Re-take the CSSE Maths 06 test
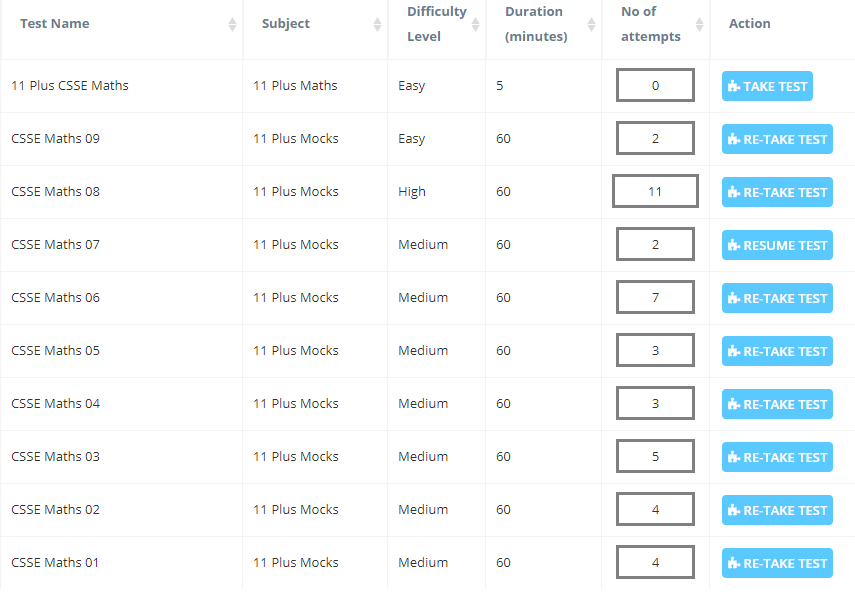 pos(777,298)
